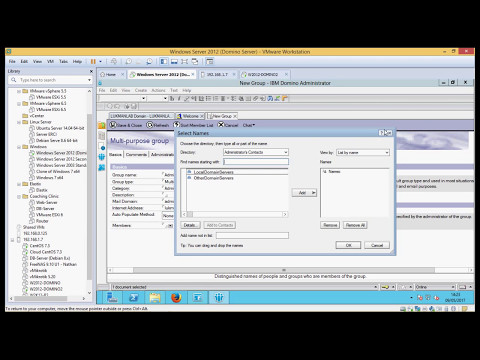Screen dimensions: 480x360
Task: Close the Library panel with X
Action: 91,71
